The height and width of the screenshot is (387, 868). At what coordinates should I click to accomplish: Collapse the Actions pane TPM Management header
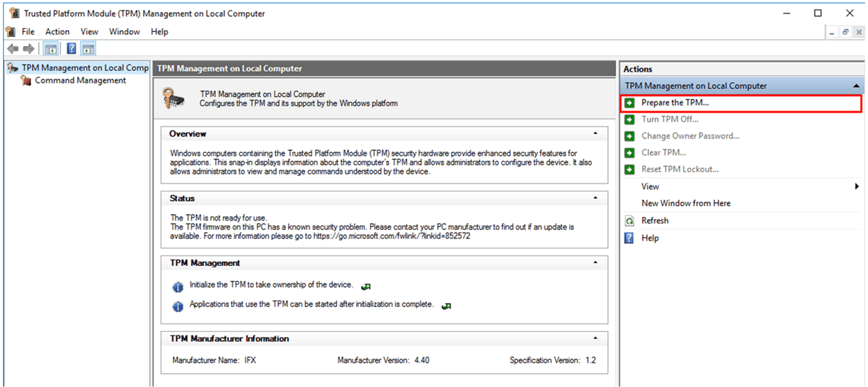click(x=856, y=86)
